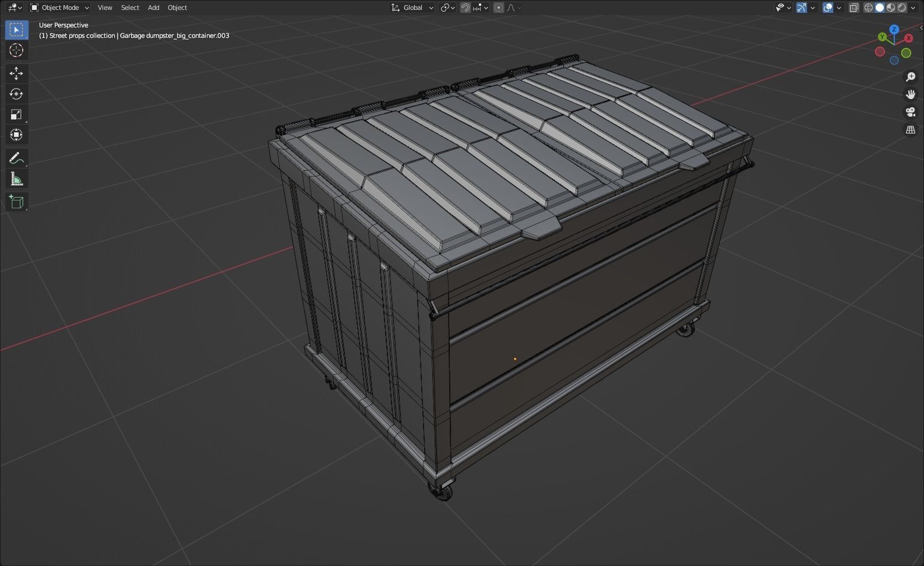Click the X axis on navigation gizmo
The height and width of the screenshot is (566, 924).
coord(909,38)
